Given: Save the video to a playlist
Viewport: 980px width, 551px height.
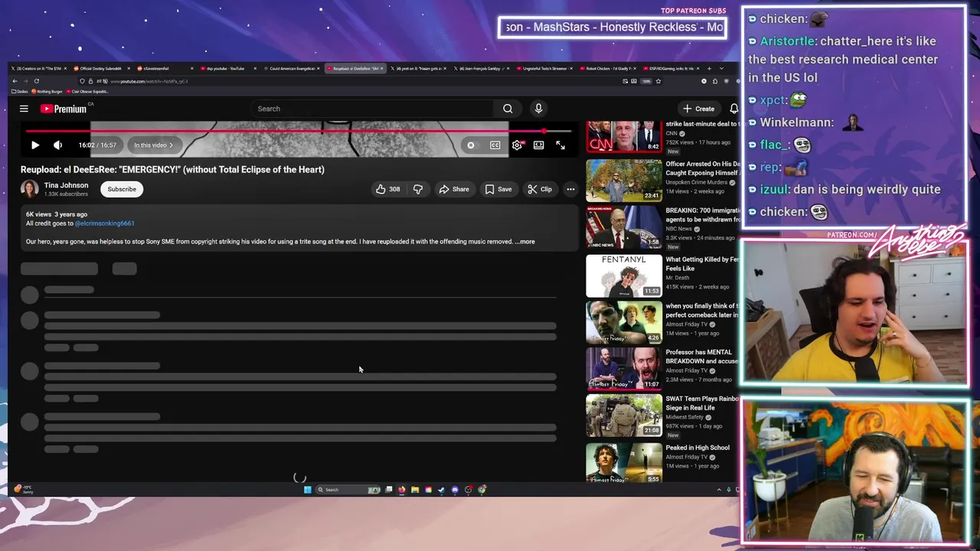Looking at the screenshot, I should pyautogui.click(x=498, y=189).
